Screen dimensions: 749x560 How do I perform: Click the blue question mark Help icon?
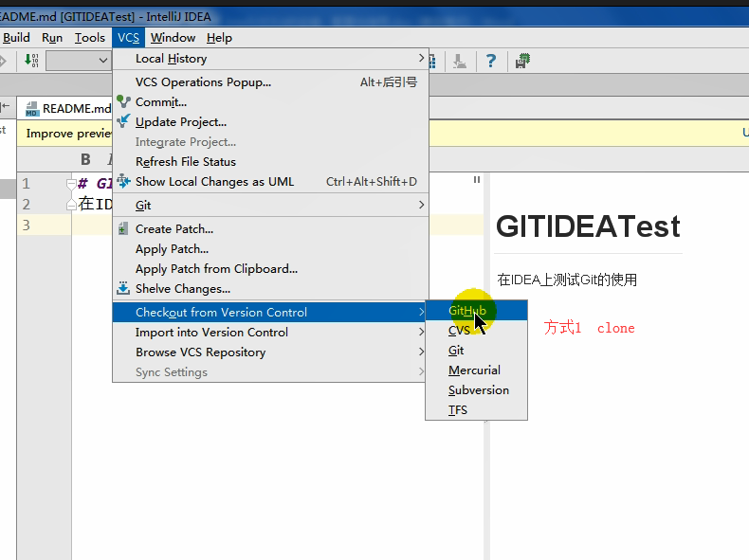490,61
